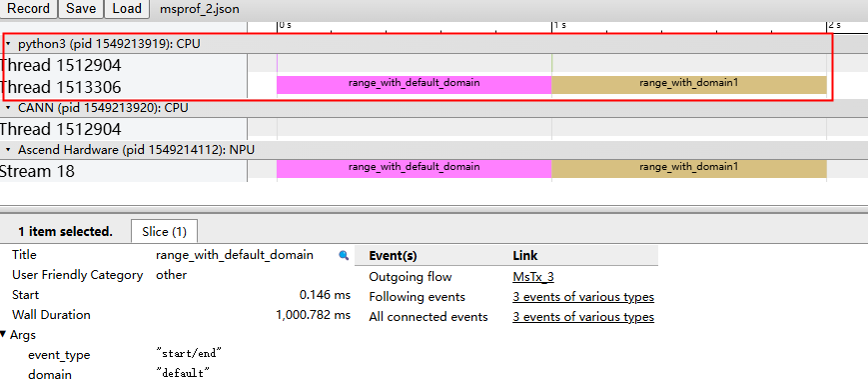Collapse the CANN process section
This screenshot has width=868, height=389.
(x=8, y=108)
